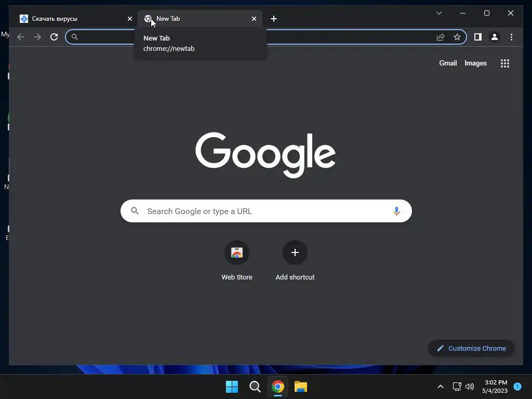This screenshot has width=532, height=399.
Task: Go back with the browser back arrow
Action: point(21,37)
